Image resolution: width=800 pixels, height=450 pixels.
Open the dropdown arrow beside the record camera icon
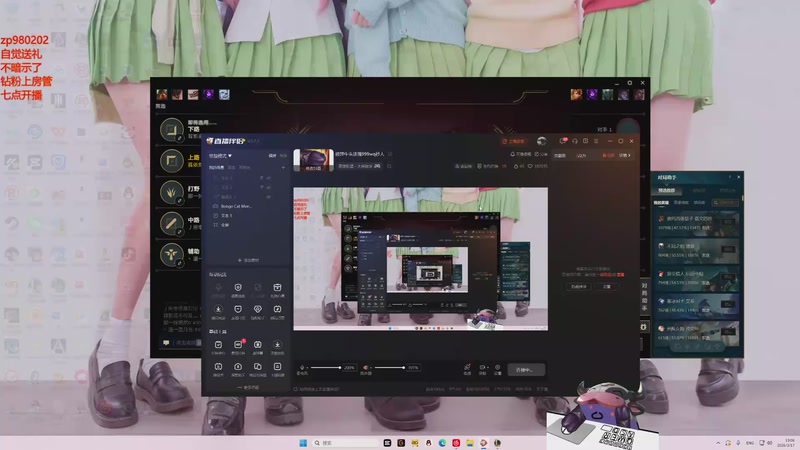tap(487, 367)
